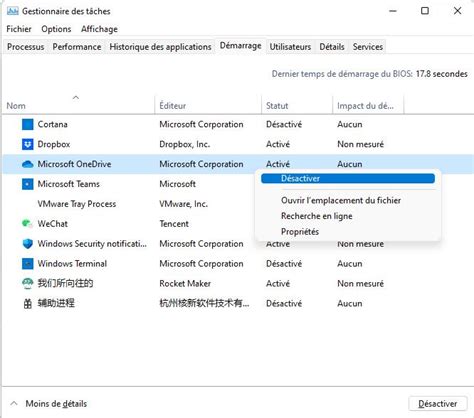Image resolution: width=474 pixels, height=418 pixels.
Task: Select the Windows Terminal row name
Action: tap(72, 264)
